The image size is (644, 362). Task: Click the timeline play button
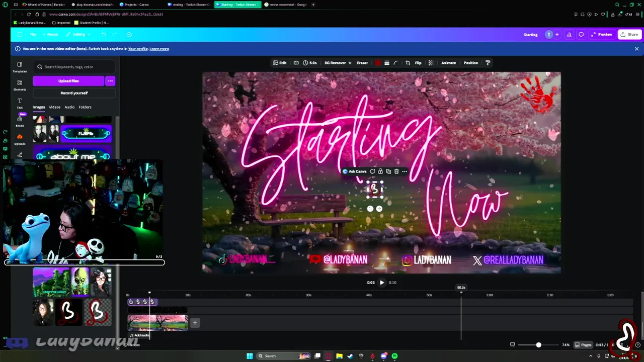click(382, 283)
